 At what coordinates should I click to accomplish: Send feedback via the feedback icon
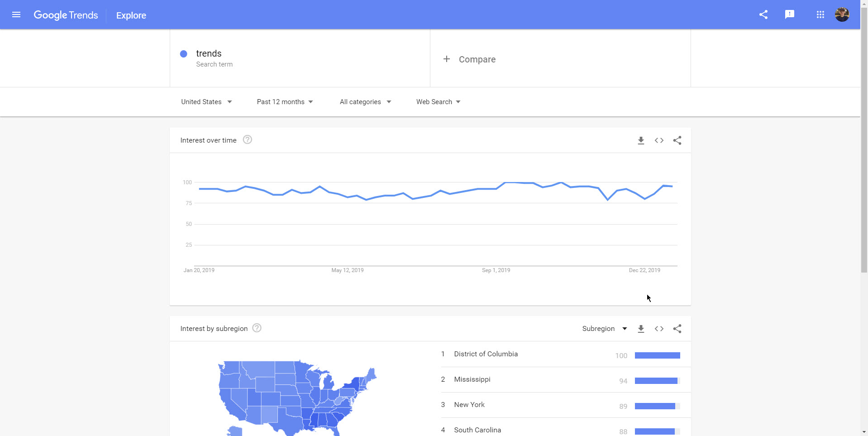(x=790, y=14)
